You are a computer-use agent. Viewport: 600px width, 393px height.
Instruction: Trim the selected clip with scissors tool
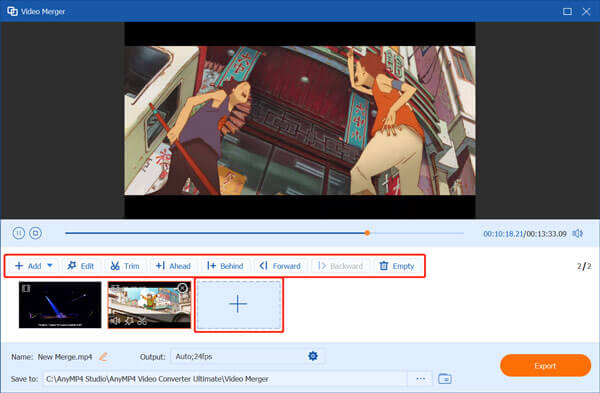125,266
